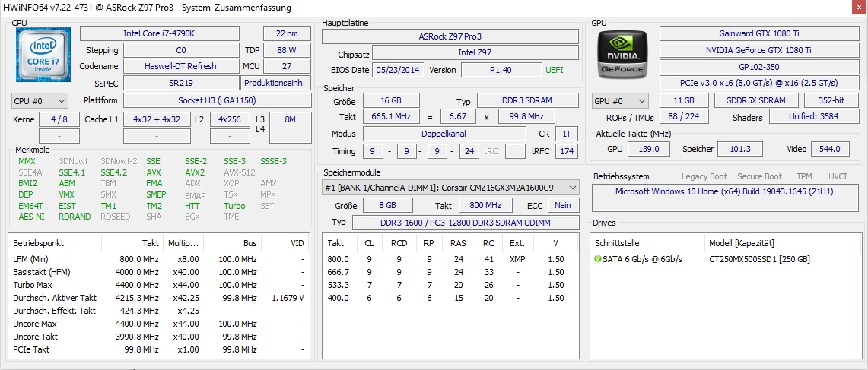Click the ECC Nein value
868x370 pixels.
(x=562, y=205)
